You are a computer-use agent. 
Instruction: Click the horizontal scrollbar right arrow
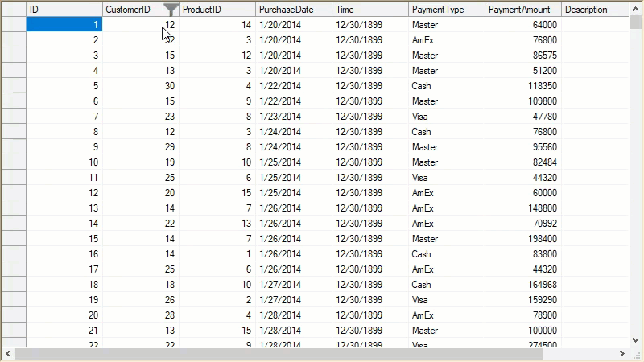coord(621,354)
